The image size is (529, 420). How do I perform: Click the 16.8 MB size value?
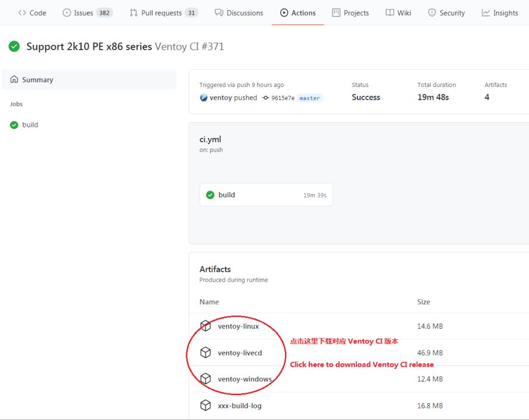(x=430, y=405)
